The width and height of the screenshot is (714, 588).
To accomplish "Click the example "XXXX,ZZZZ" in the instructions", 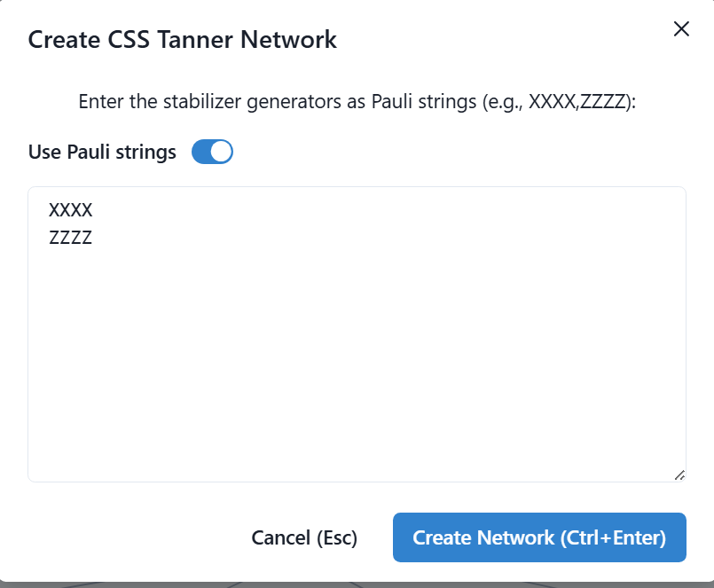I will click(577, 102).
